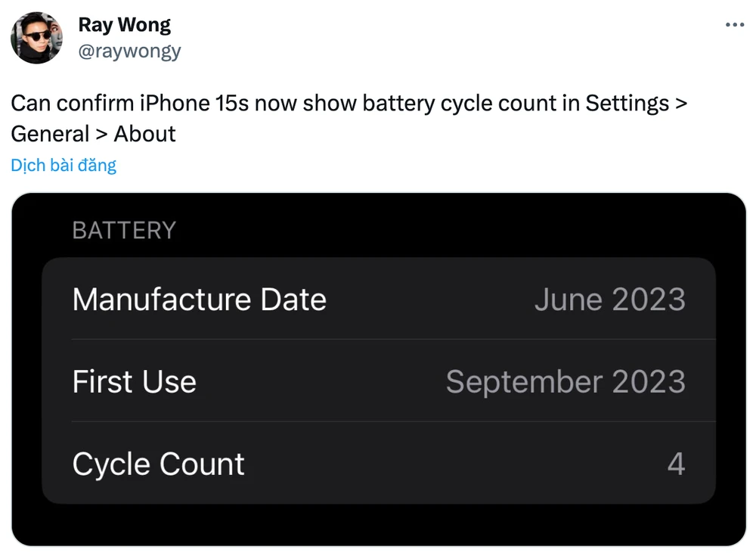The height and width of the screenshot is (553, 756).
Task: Click the "September 2023" first-use value
Action: (x=567, y=382)
